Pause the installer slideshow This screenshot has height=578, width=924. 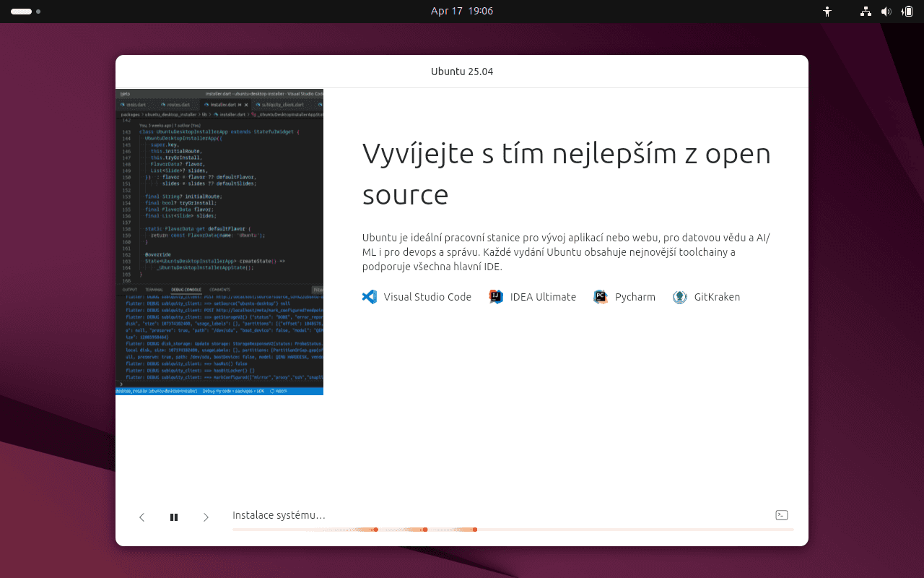[174, 517]
